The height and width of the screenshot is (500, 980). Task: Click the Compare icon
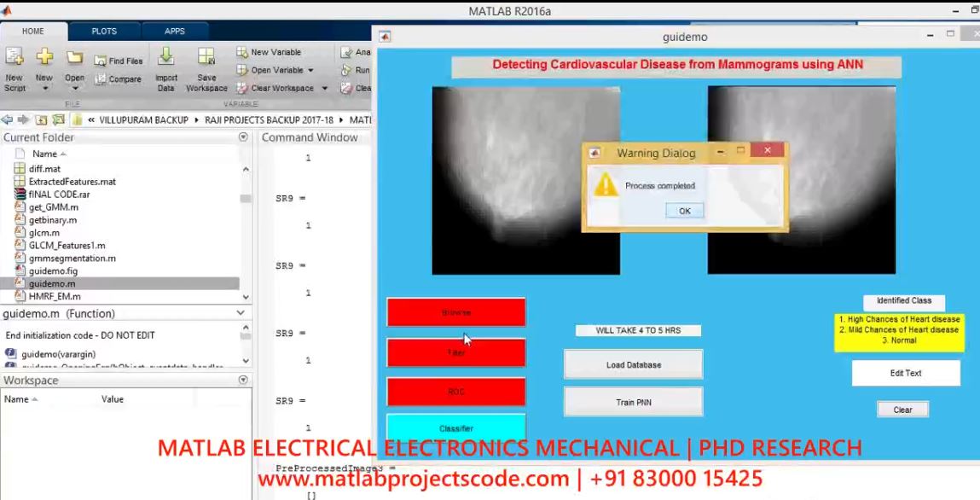tap(100, 79)
